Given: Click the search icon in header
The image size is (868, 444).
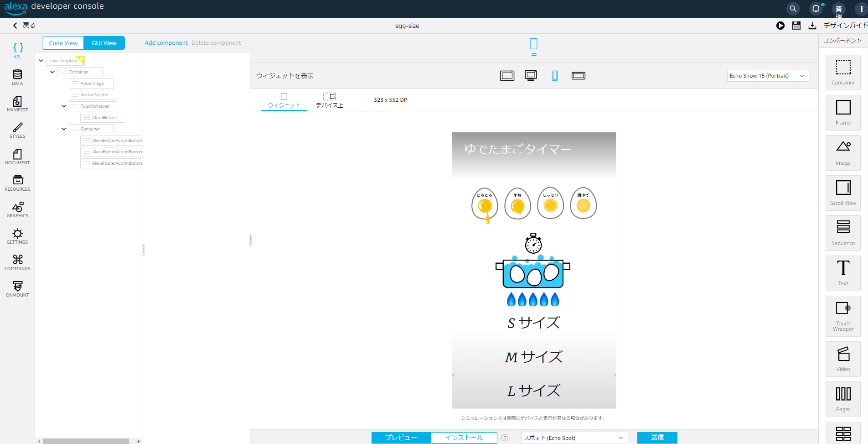Looking at the screenshot, I should coord(793,9).
